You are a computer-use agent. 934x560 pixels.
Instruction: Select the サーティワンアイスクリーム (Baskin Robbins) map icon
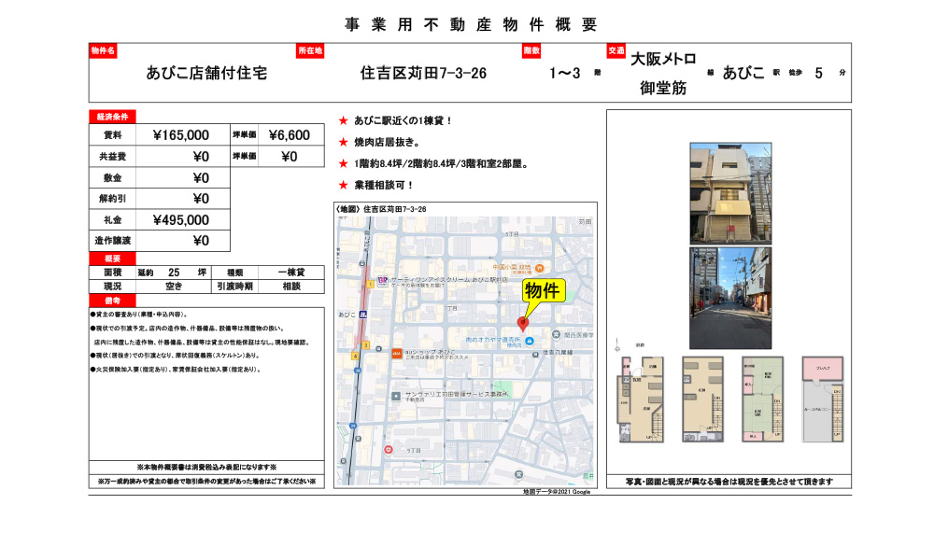(381, 280)
